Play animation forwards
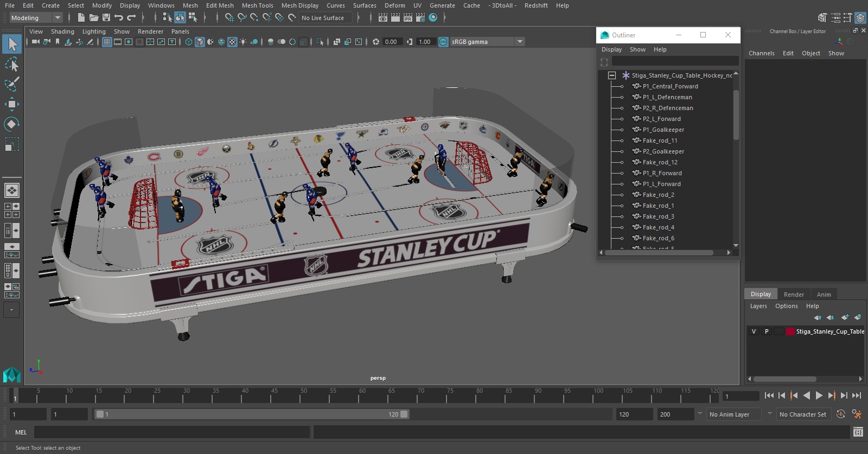This screenshot has height=454, width=868. [x=819, y=396]
